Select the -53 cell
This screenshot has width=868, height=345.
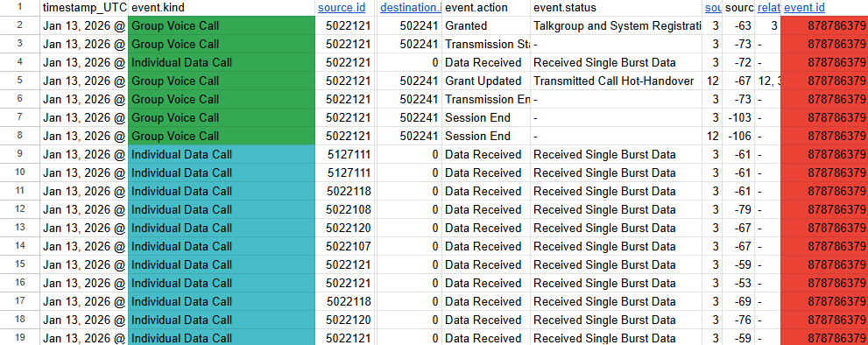point(738,283)
